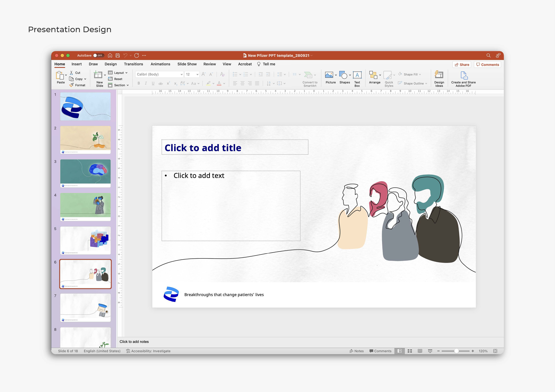555x392 pixels.
Task: Open the undo history dropdown arrow
Action: click(131, 56)
